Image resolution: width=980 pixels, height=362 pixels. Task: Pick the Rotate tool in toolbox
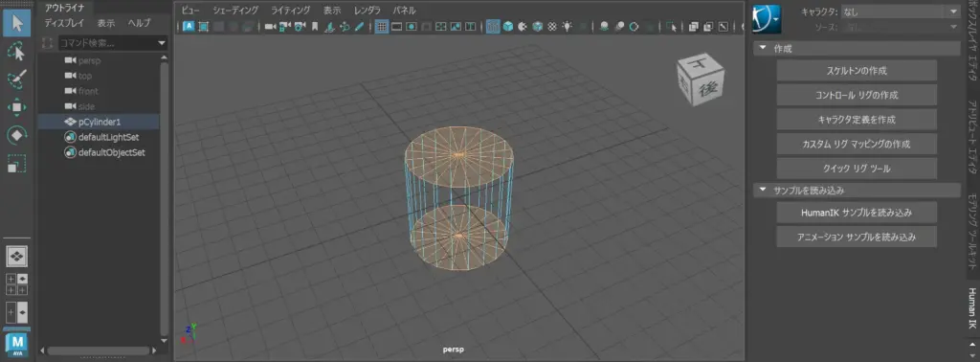(17, 135)
